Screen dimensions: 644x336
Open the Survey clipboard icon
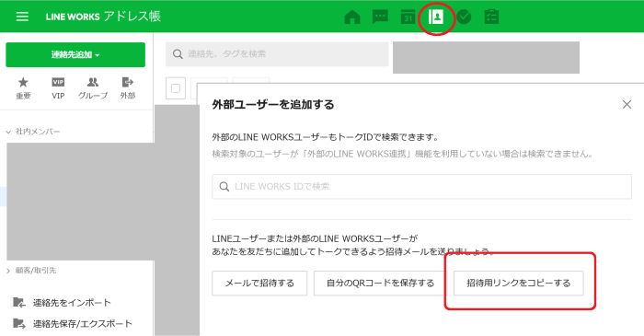491,17
